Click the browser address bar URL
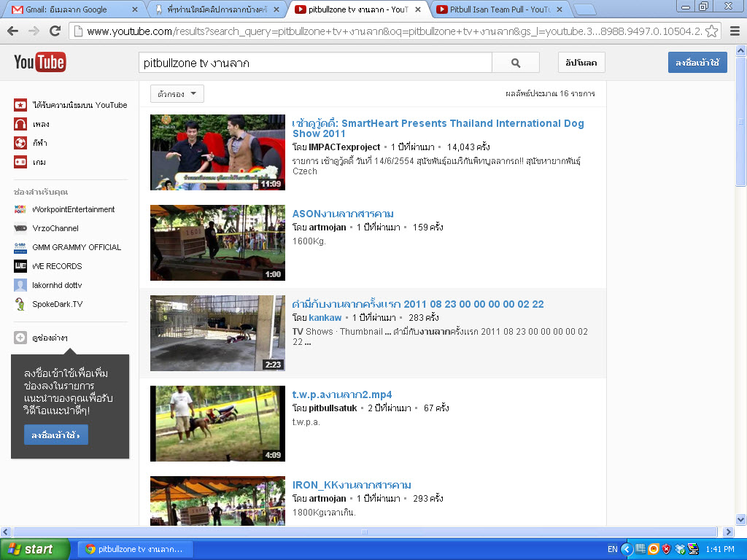The height and width of the screenshot is (560, 747). click(x=395, y=31)
